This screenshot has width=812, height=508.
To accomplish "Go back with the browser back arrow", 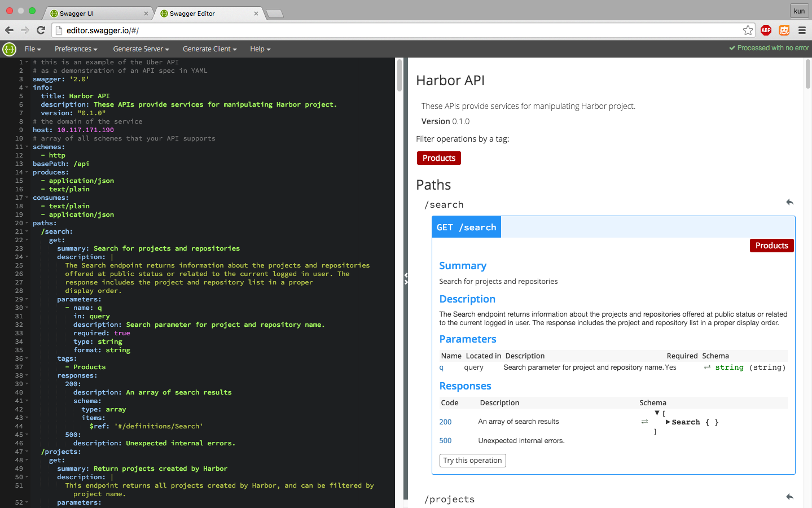I will tap(9, 30).
